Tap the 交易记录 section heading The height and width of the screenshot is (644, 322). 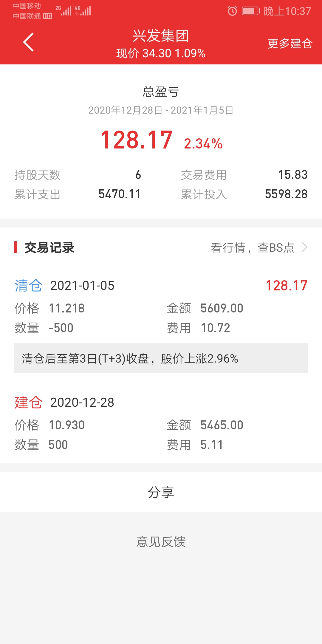[x=49, y=248]
